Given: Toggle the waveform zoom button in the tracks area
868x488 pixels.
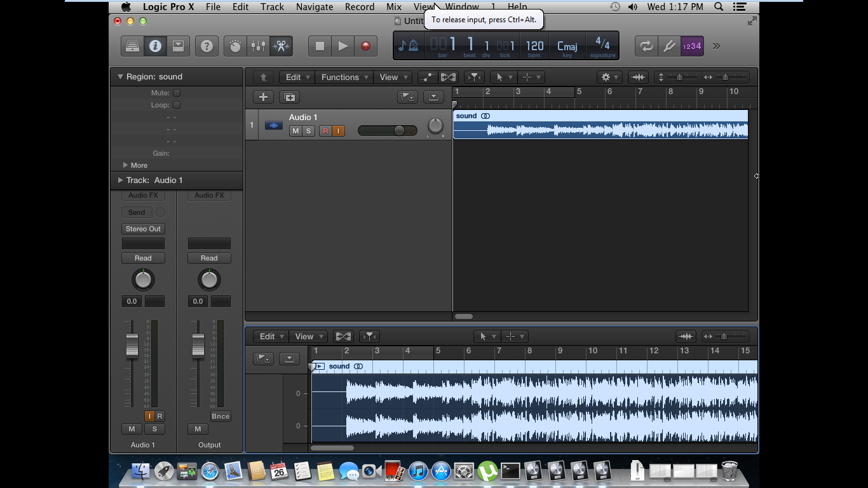Looking at the screenshot, I should pos(638,78).
